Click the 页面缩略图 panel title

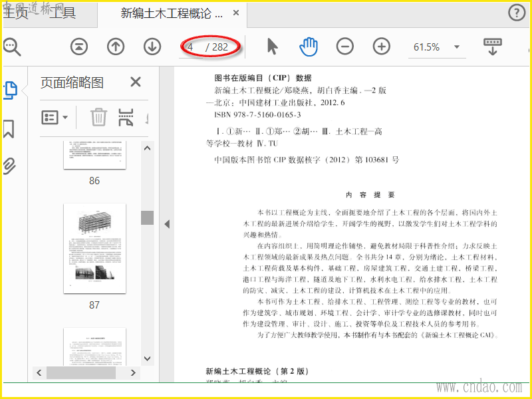click(x=72, y=82)
